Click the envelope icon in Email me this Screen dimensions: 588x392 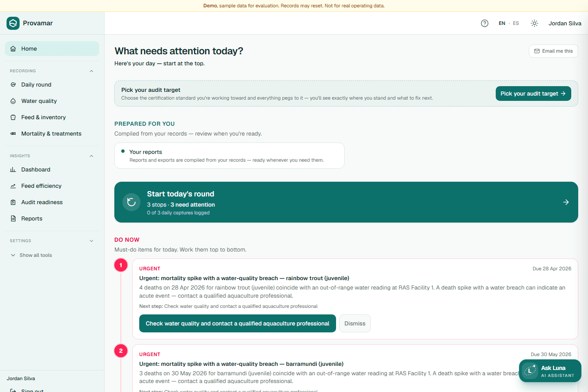pyautogui.click(x=537, y=51)
